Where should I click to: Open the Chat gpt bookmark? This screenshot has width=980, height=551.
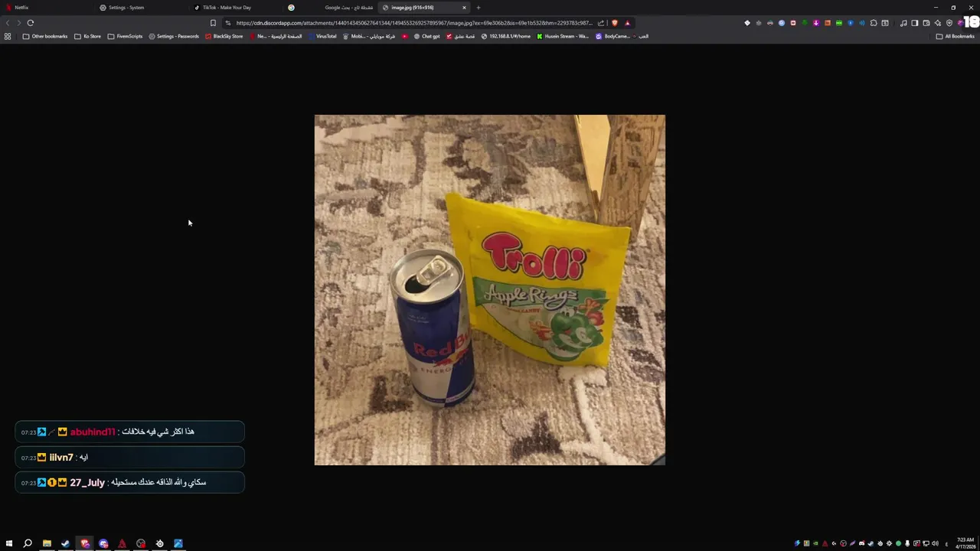(426, 36)
